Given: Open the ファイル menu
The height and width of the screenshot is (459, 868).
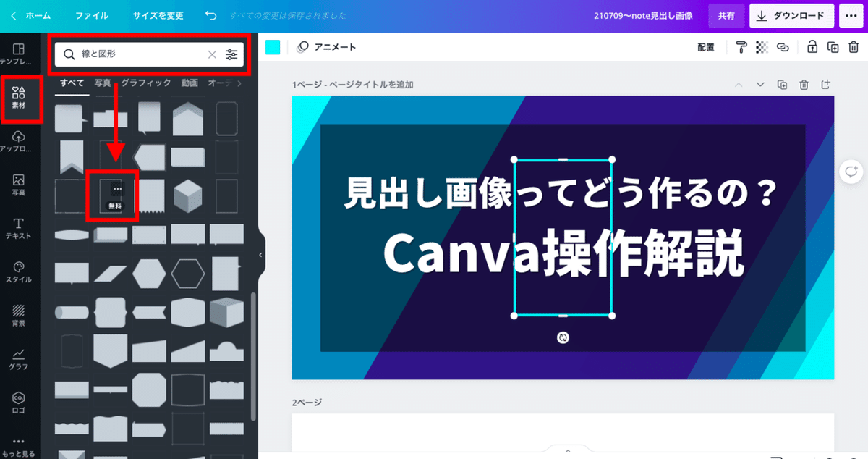Looking at the screenshot, I should pyautogui.click(x=91, y=15).
